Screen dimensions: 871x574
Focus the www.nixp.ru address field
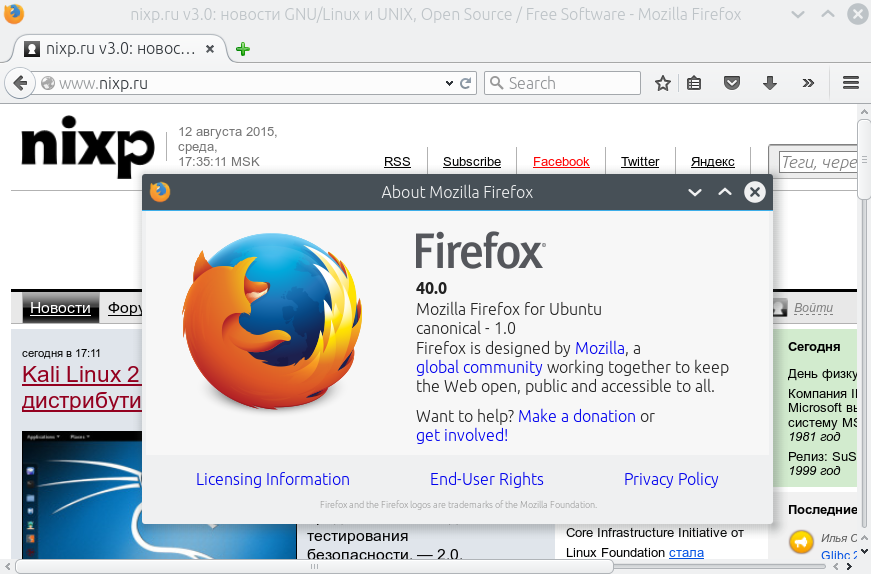coord(250,83)
